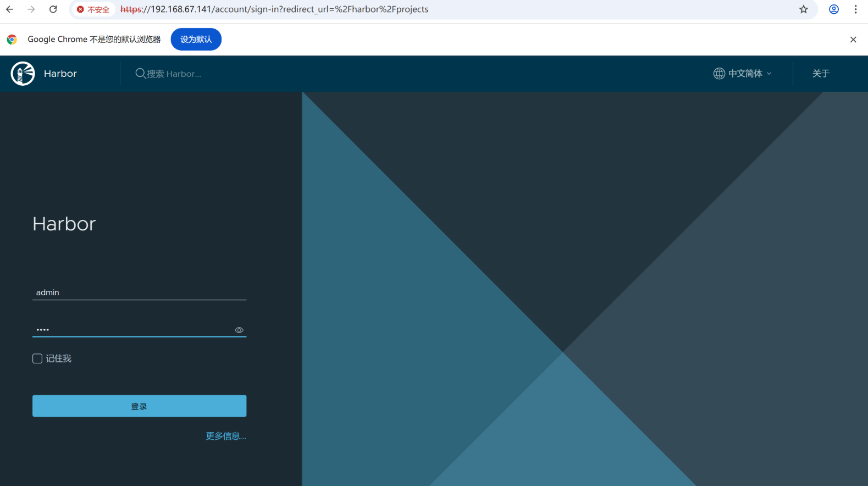
Task: Click the 登录 login button
Action: tap(139, 406)
